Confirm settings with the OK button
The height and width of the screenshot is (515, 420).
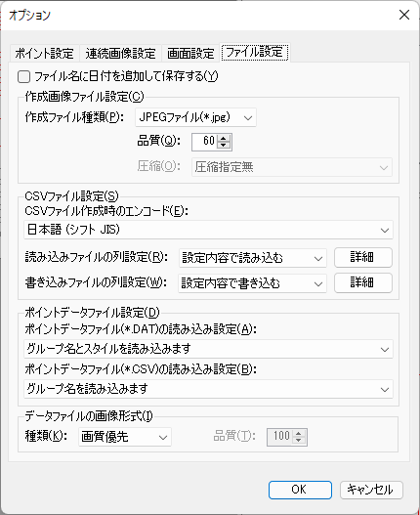click(x=300, y=490)
